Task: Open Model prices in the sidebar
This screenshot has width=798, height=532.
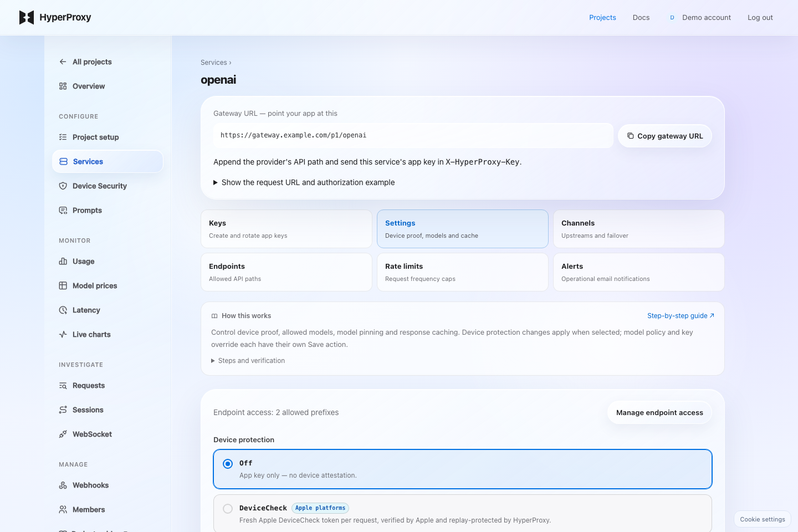Action: [108, 286]
